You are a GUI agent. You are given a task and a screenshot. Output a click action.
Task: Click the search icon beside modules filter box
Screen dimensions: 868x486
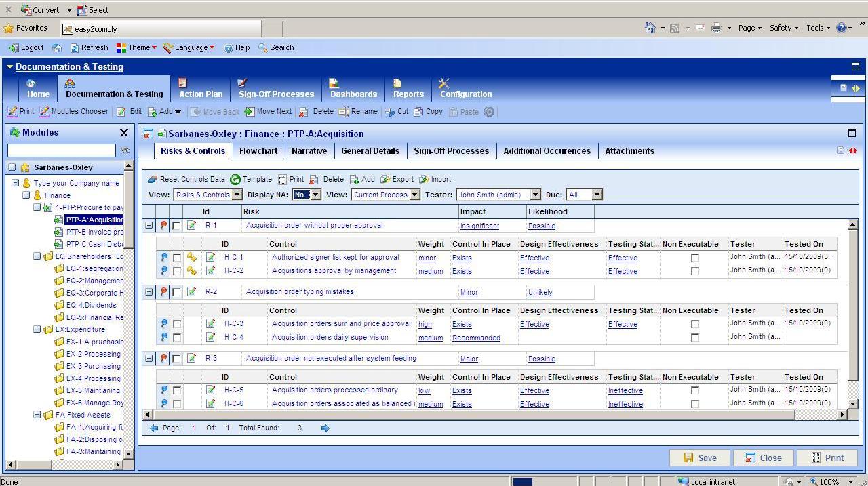coord(125,150)
